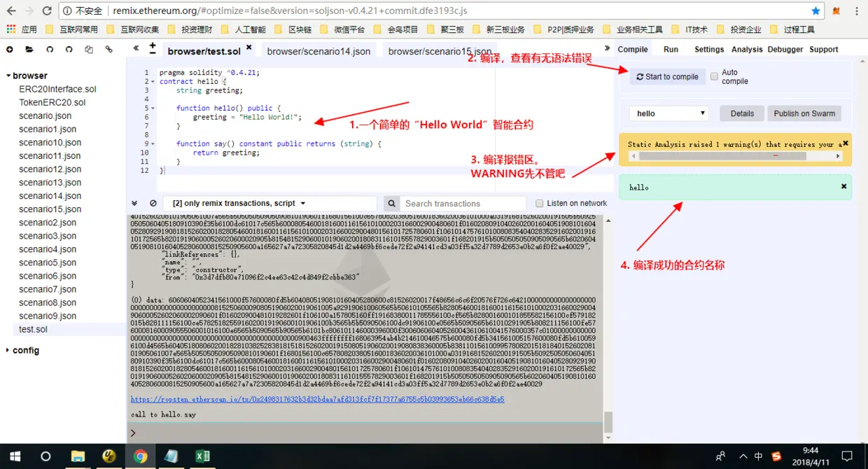
Task: Open Sogou input method tray icon
Action: [776, 456]
